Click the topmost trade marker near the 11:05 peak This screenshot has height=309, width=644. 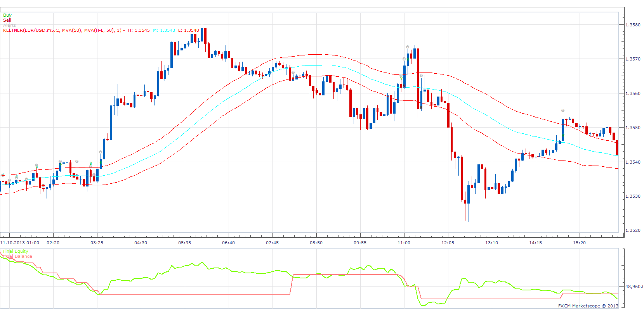point(408,47)
